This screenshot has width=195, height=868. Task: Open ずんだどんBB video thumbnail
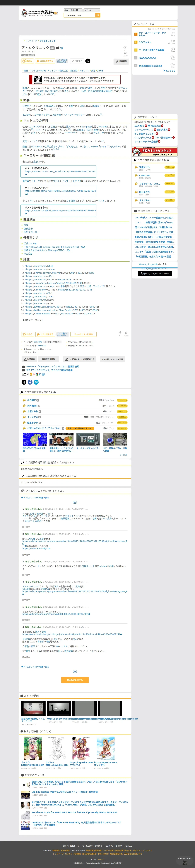35,439
